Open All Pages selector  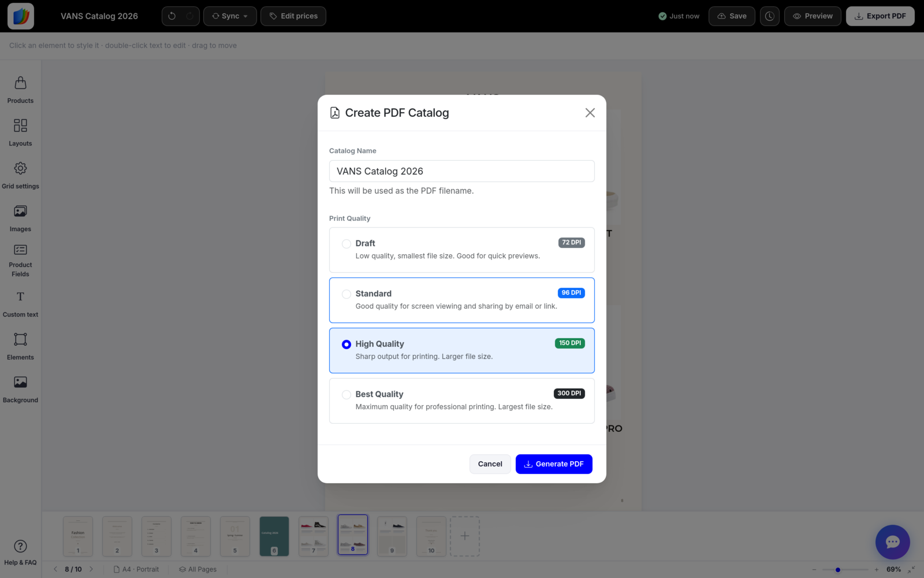tap(198, 569)
